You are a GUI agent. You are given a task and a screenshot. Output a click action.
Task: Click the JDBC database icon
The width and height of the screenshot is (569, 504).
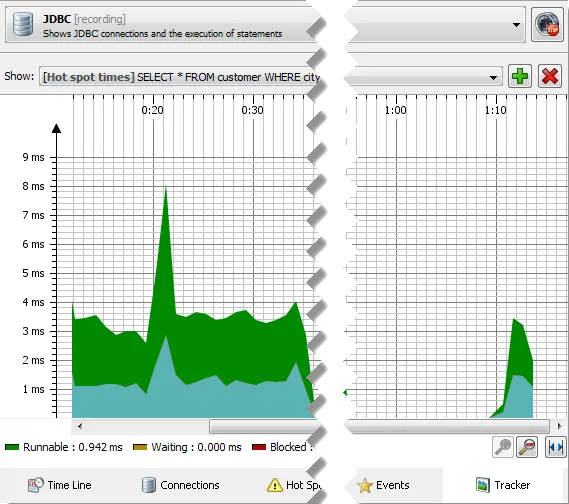[x=23, y=24]
